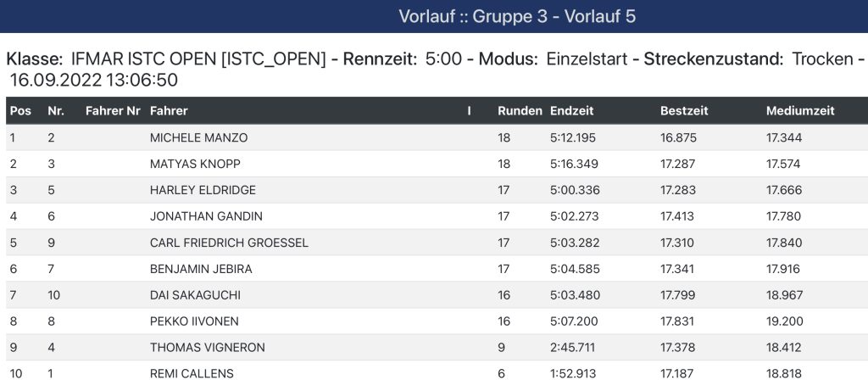This screenshot has height=391, width=868.
Task: Select BENJAMIN JEBIRA row
Action: pos(434,269)
